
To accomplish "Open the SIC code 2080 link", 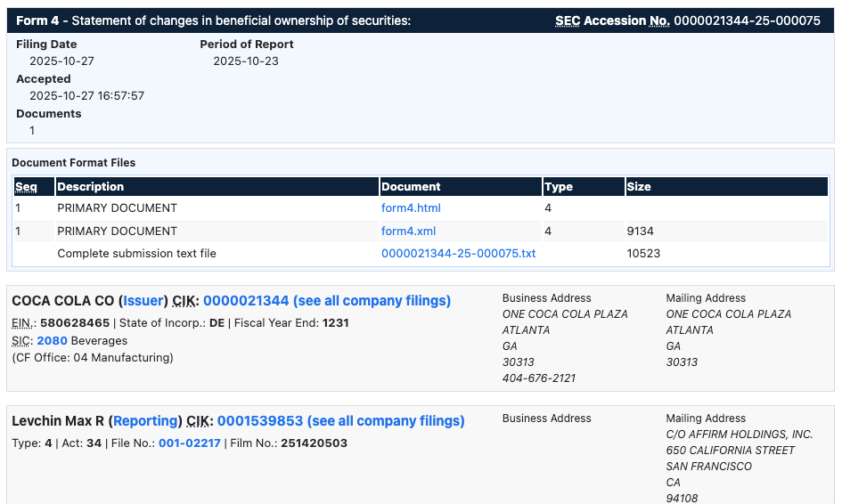I will pyautogui.click(x=52, y=341).
